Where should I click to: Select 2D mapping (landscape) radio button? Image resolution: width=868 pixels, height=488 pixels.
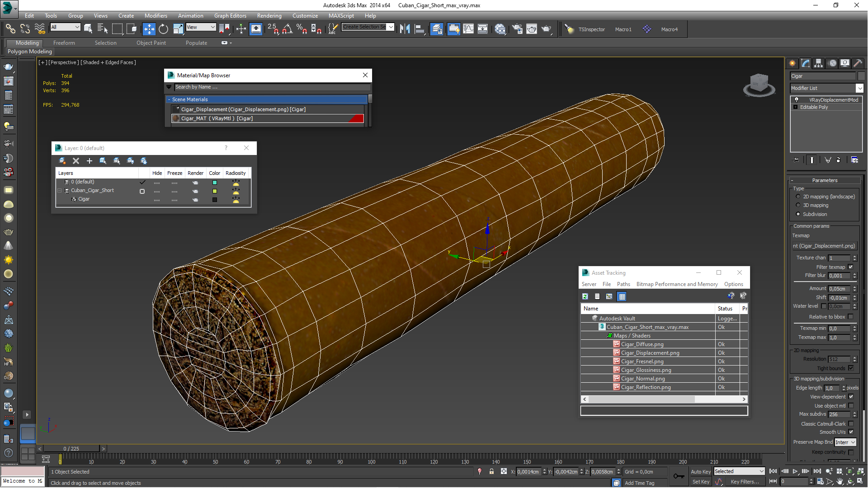[x=798, y=197]
